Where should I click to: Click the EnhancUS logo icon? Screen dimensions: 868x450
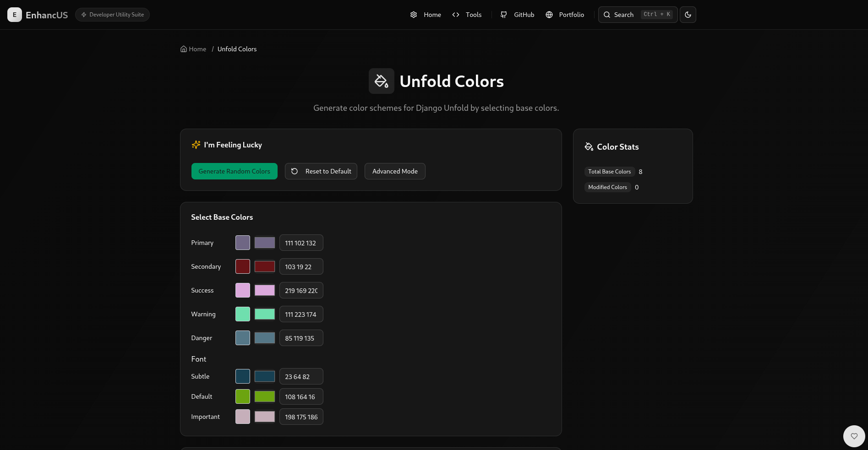point(14,14)
